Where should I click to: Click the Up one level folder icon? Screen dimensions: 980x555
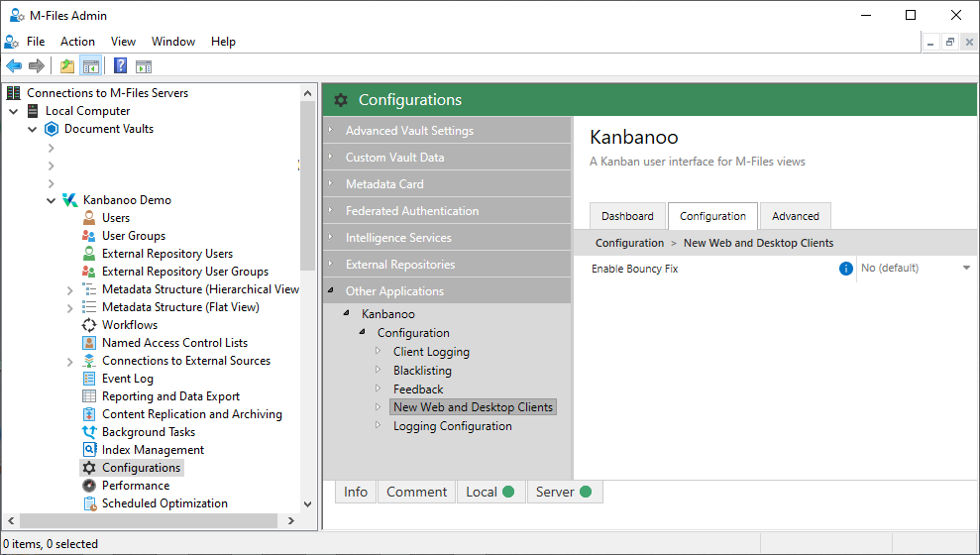[x=67, y=65]
